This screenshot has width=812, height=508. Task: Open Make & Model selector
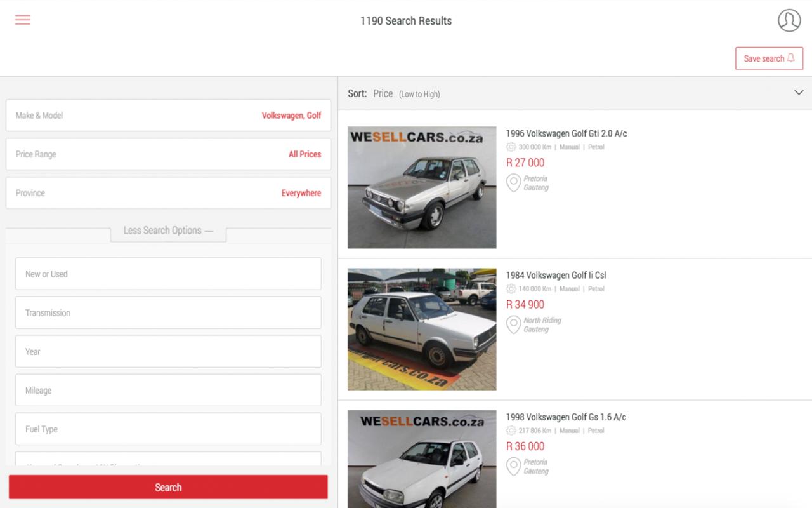click(168, 116)
